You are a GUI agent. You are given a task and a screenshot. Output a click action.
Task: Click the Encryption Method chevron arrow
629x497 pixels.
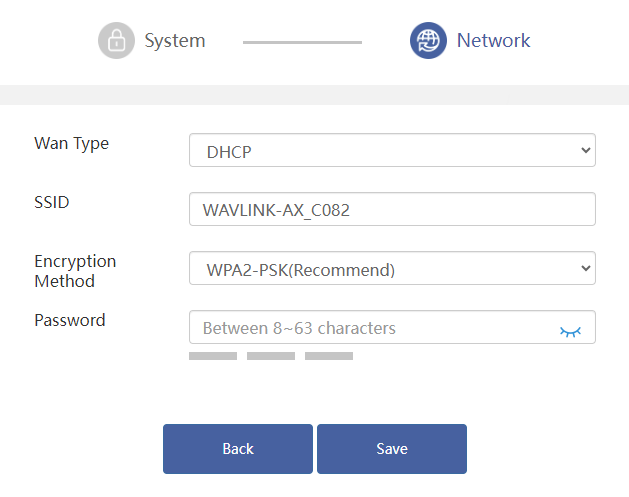tap(586, 268)
